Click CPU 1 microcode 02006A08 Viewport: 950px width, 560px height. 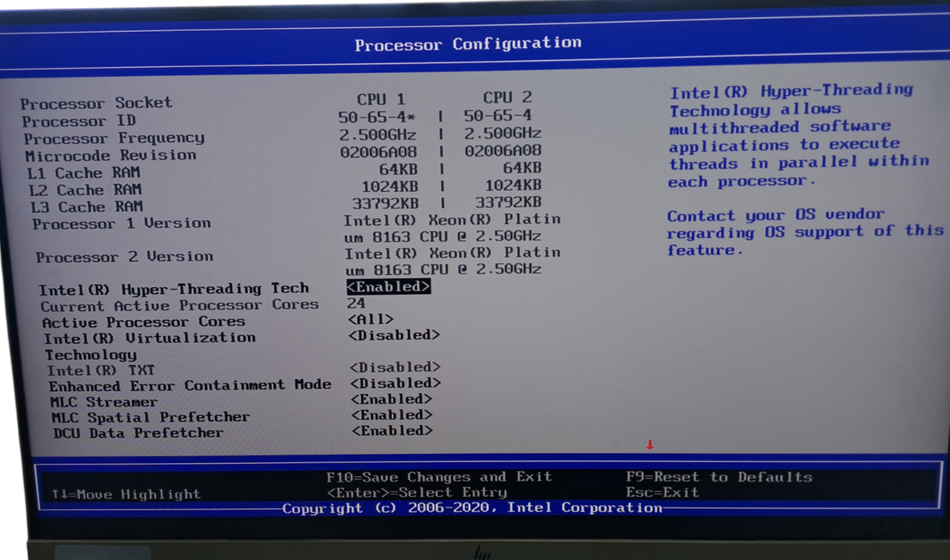coord(379,152)
